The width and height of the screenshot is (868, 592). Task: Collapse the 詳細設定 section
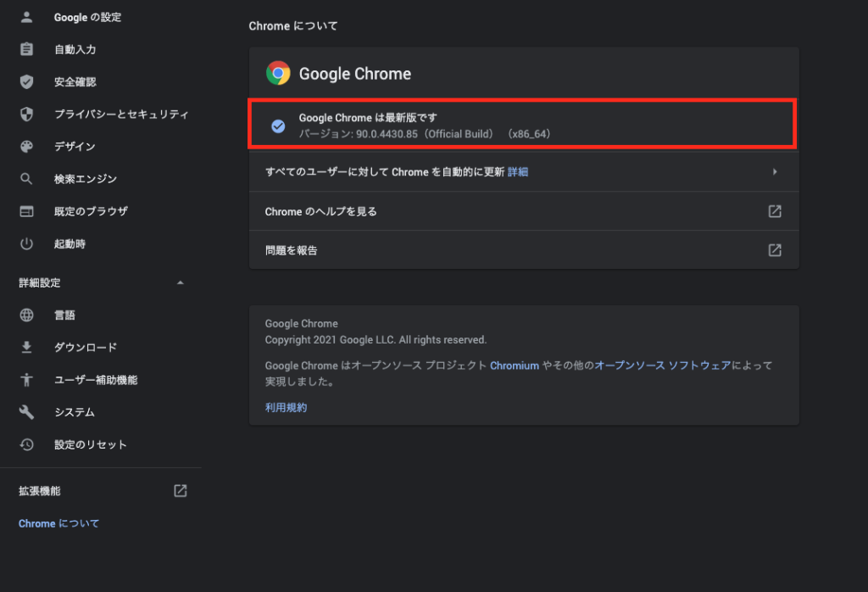180,282
